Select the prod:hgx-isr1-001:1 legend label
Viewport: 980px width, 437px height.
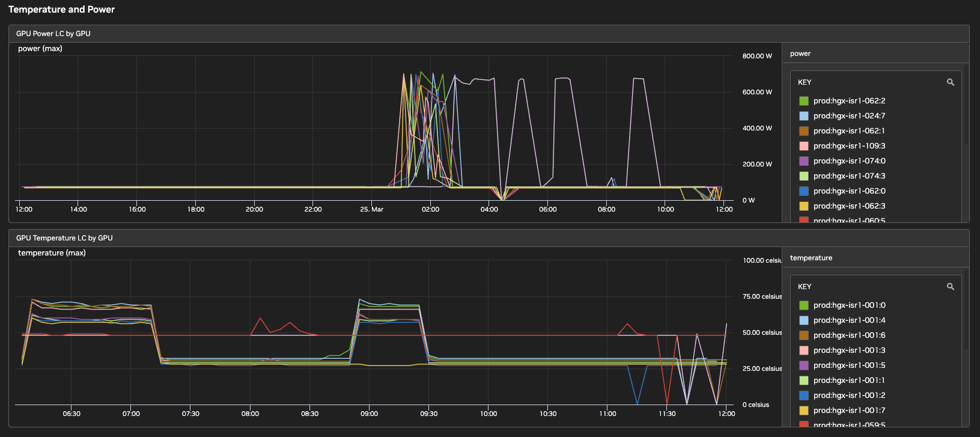pos(849,380)
